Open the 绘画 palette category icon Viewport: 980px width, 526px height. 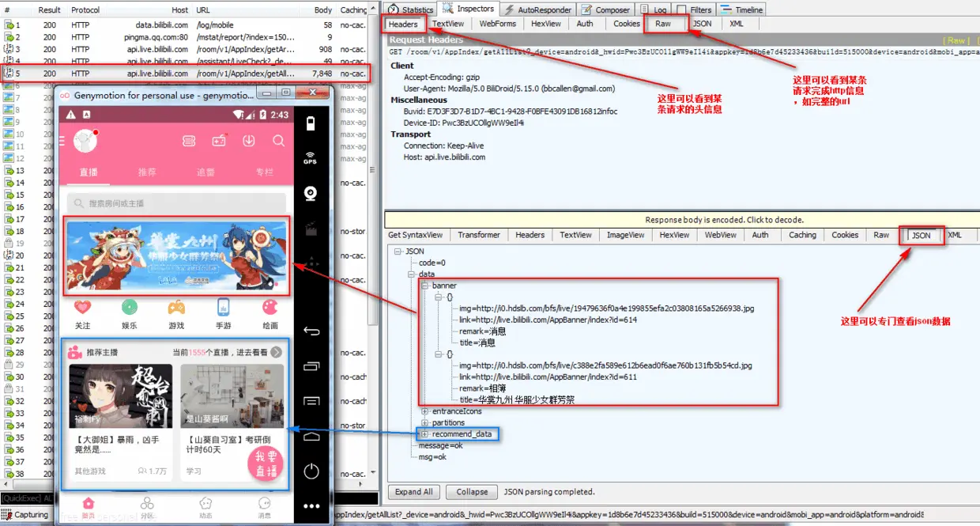click(270, 308)
